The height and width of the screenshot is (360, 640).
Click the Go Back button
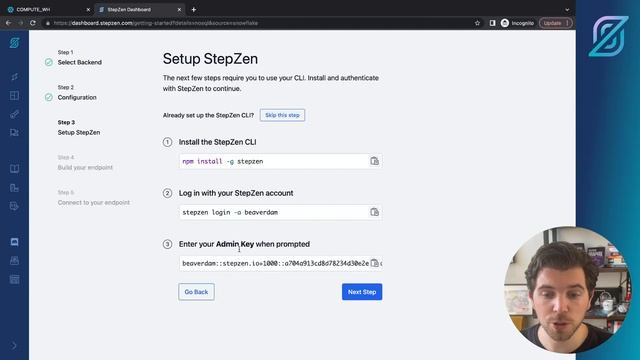196,292
